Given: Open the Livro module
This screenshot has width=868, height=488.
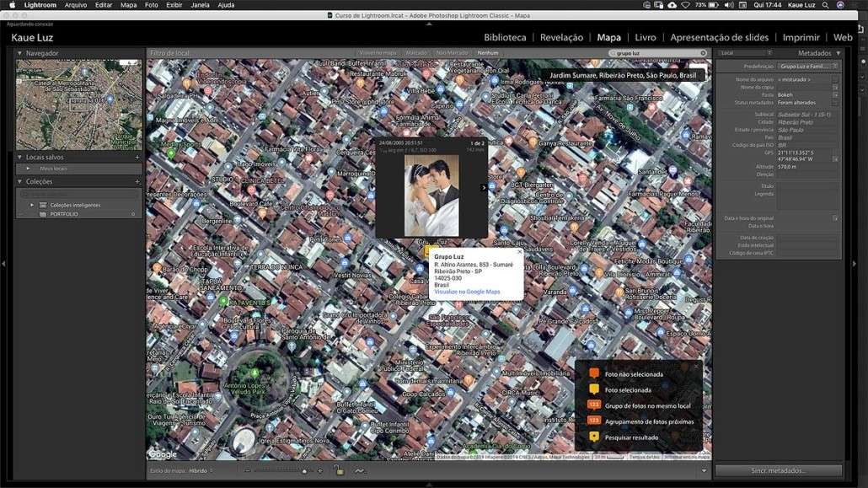Looking at the screenshot, I should click(x=646, y=38).
